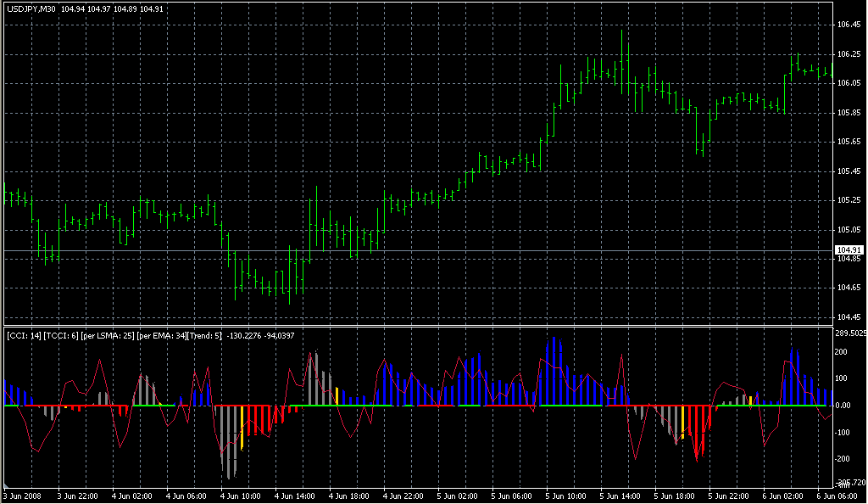The image size is (868, 504).
Task: Click the 4 Jun 10:00 time label
Action: click(242, 496)
